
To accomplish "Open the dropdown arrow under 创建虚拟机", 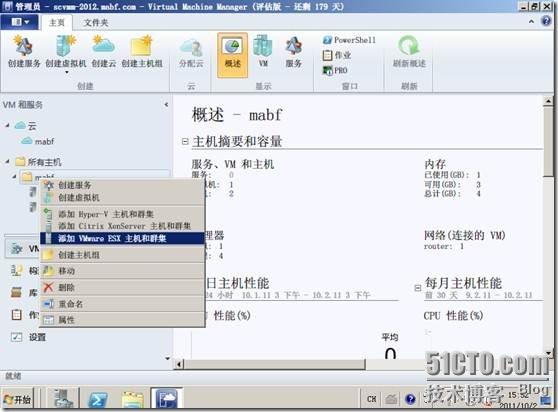I will point(67,73).
